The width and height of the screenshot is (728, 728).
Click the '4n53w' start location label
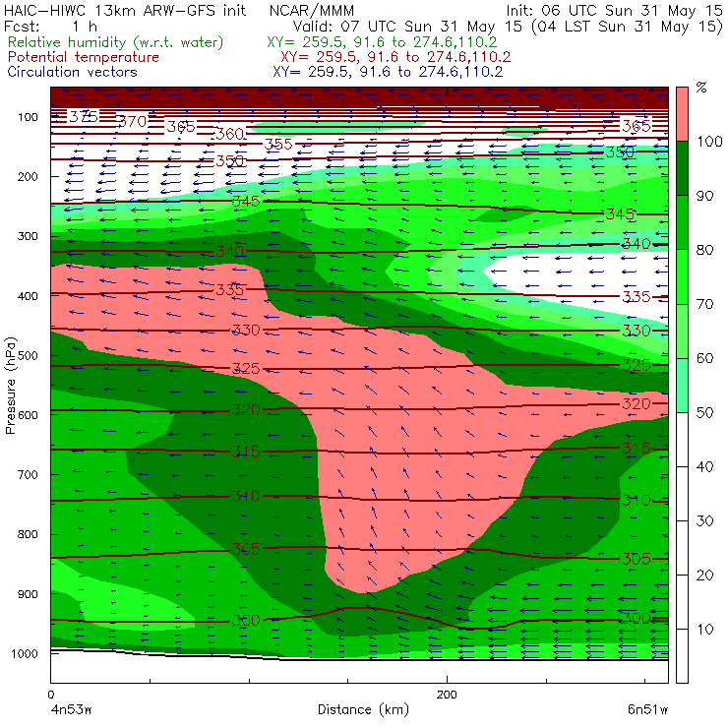pyautogui.click(x=71, y=709)
